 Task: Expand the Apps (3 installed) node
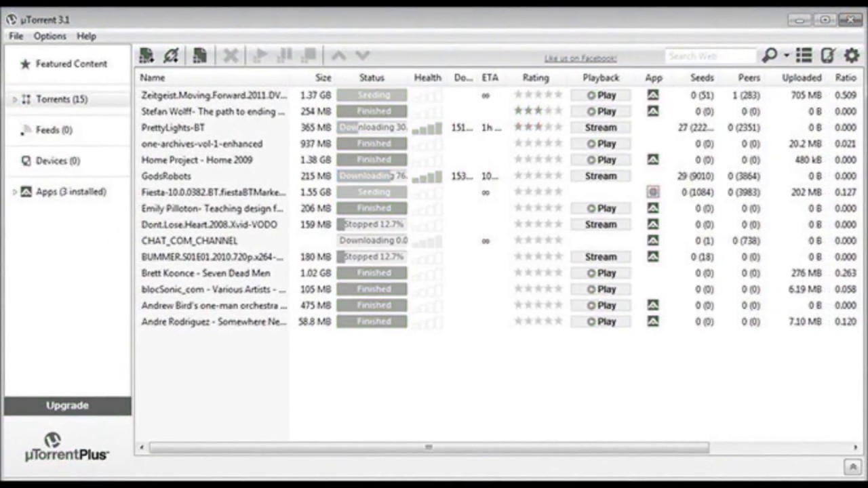point(14,192)
